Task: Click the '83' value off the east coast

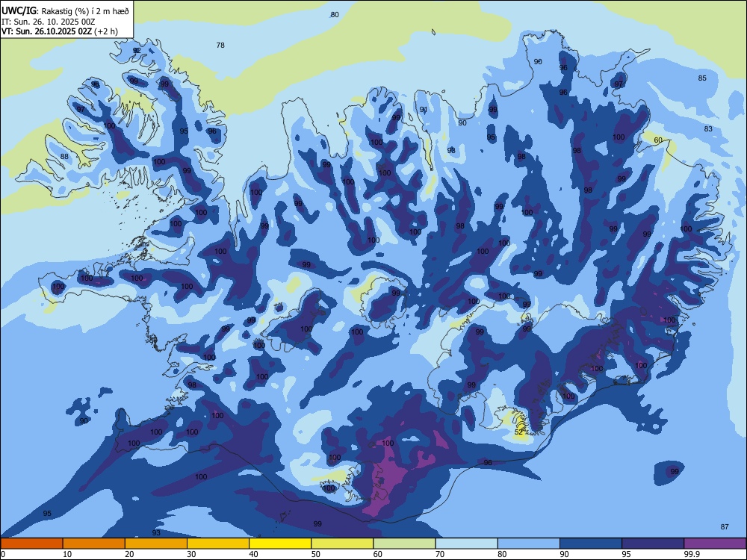Action: 708,128
